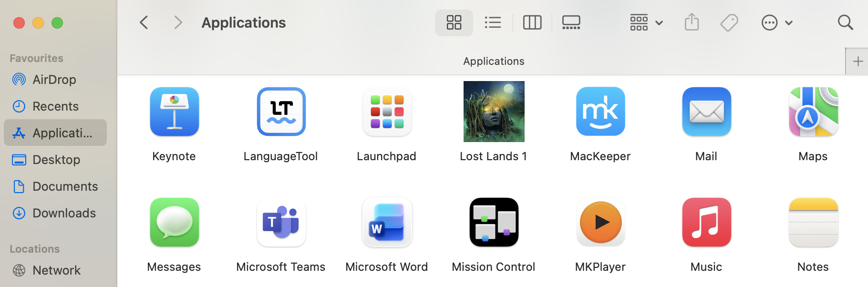Viewport: 868px width, 287px height.
Task: Open the LanguageTool app icon
Action: click(x=281, y=112)
